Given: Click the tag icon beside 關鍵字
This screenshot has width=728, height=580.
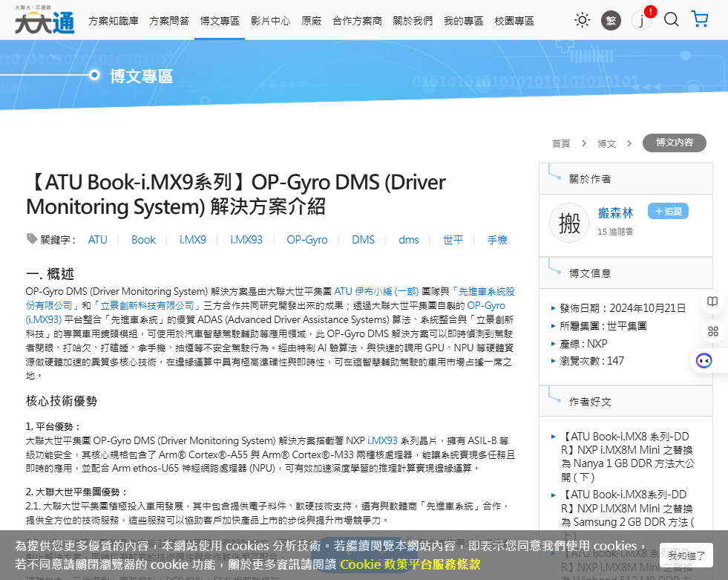Looking at the screenshot, I should pyautogui.click(x=32, y=239).
